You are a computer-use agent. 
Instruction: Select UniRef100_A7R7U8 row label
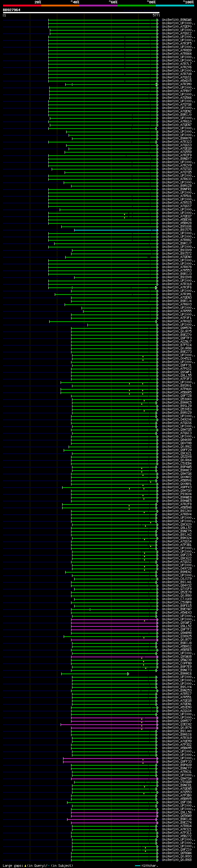tap(177, 74)
